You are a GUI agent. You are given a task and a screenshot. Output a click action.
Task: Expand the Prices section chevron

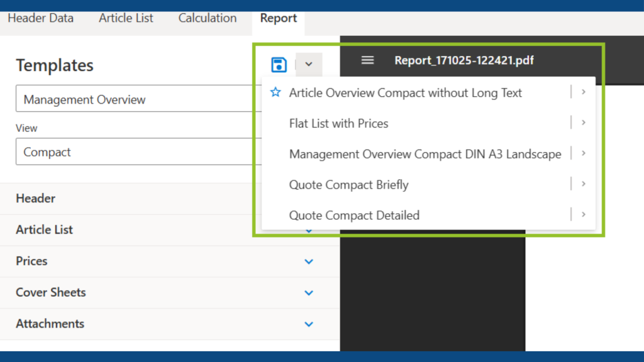pos(309,261)
